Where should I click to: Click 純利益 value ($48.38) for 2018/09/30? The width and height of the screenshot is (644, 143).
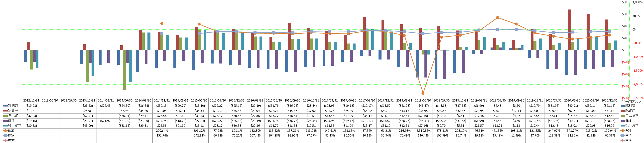[x=442, y=106]
